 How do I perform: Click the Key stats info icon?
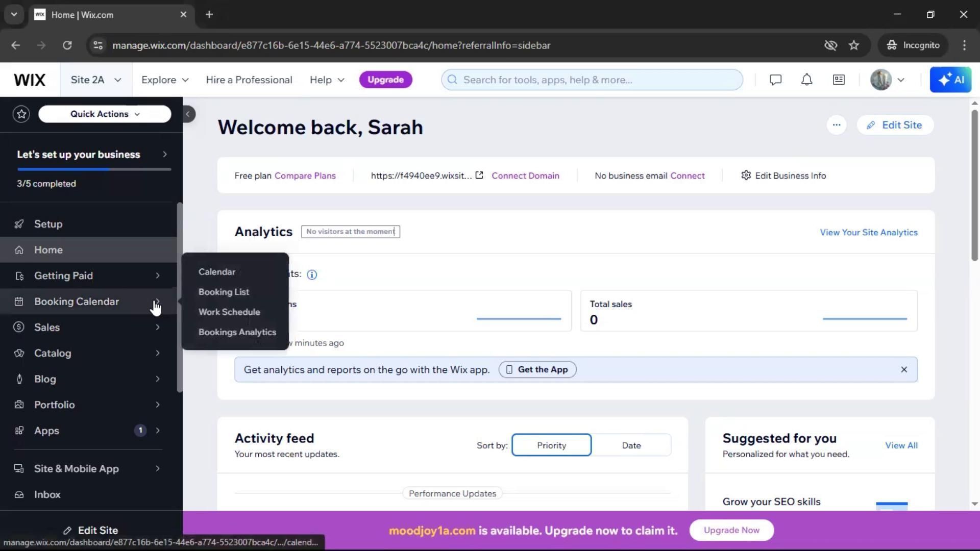point(312,274)
